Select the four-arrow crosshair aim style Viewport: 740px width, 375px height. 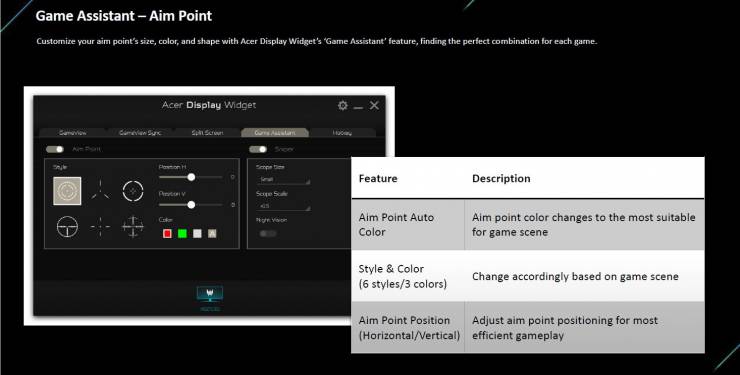pyautogui.click(x=133, y=227)
